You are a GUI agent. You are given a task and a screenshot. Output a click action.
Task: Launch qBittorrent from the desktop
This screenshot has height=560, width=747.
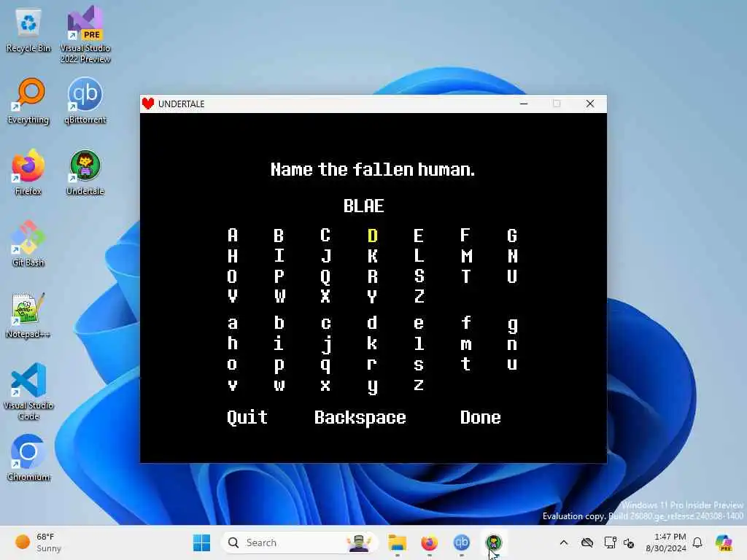85,101
